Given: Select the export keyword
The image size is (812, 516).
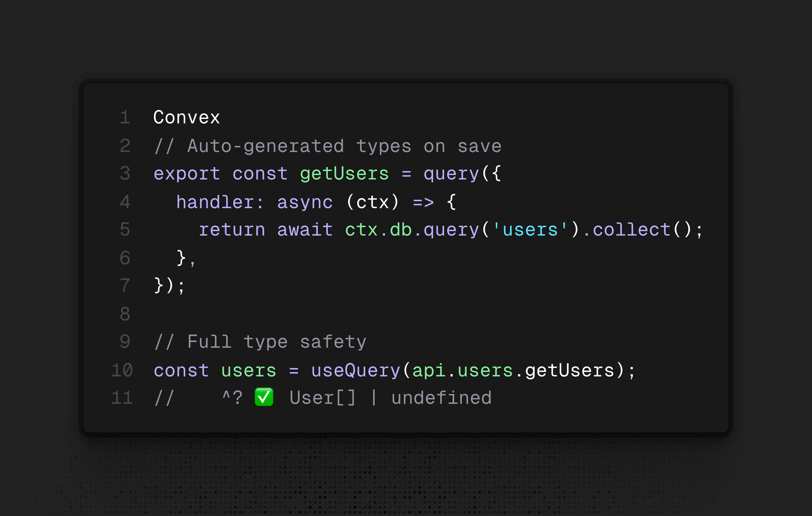Looking at the screenshot, I should [187, 174].
